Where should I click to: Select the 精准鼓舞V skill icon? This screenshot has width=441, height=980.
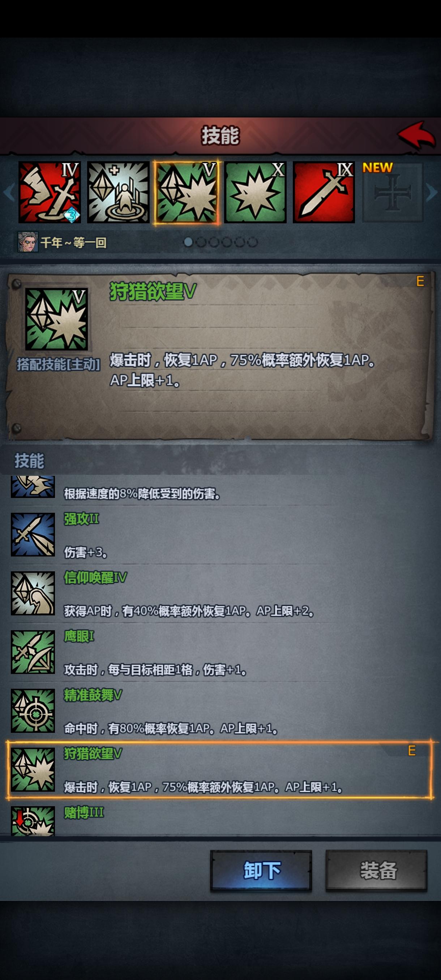coord(33,711)
